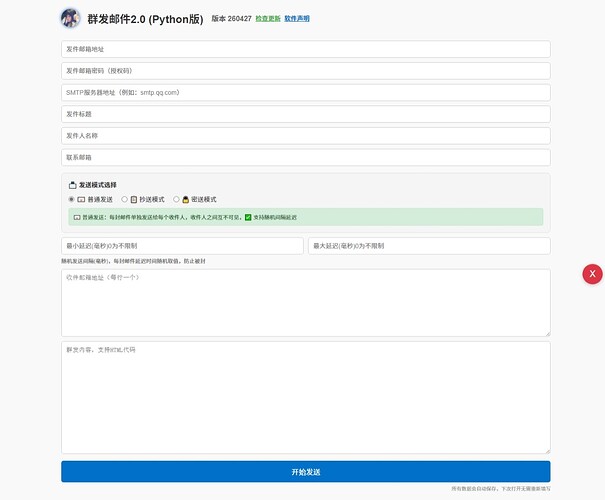Click the 收件邮箱地址 textarea
The width and height of the screenshot is (605, 500).
point(306,303)
